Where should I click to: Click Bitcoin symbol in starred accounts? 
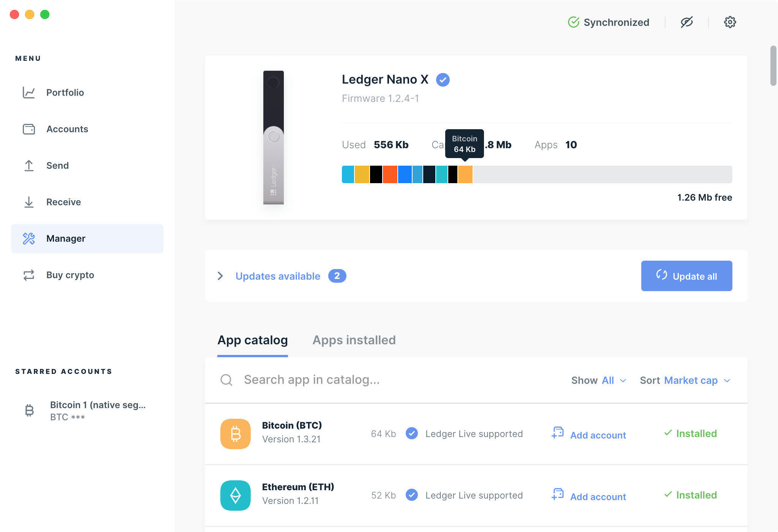pos(30,410)
